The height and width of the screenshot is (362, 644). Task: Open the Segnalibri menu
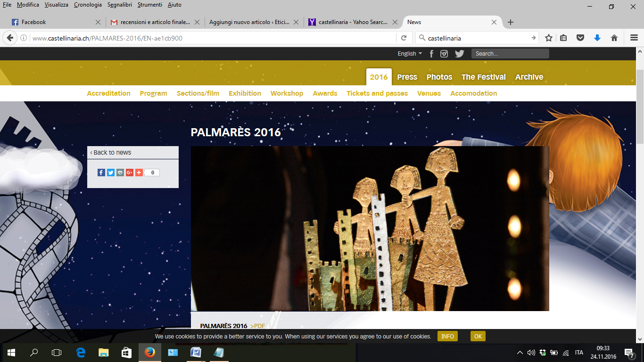tap(120, 5)
